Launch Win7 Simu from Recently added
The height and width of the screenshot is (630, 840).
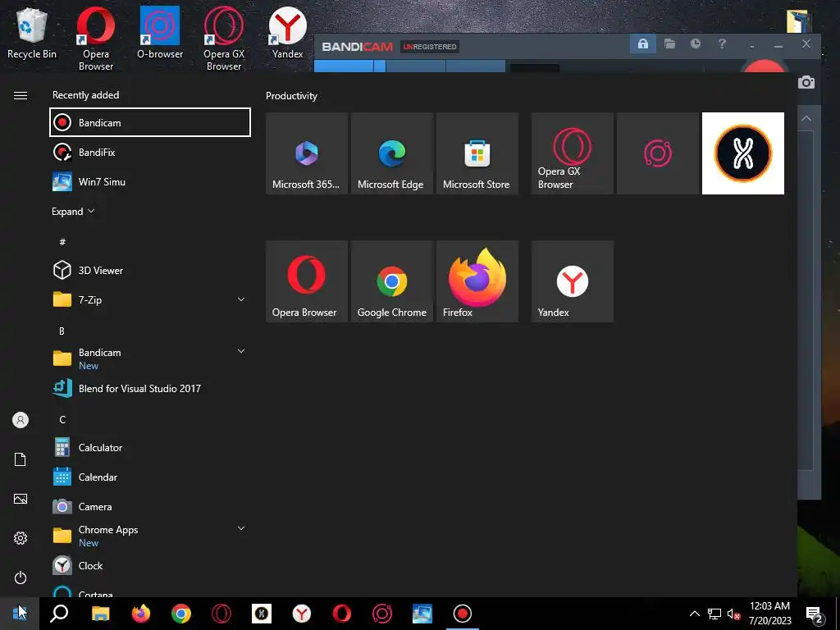point(150,181)
